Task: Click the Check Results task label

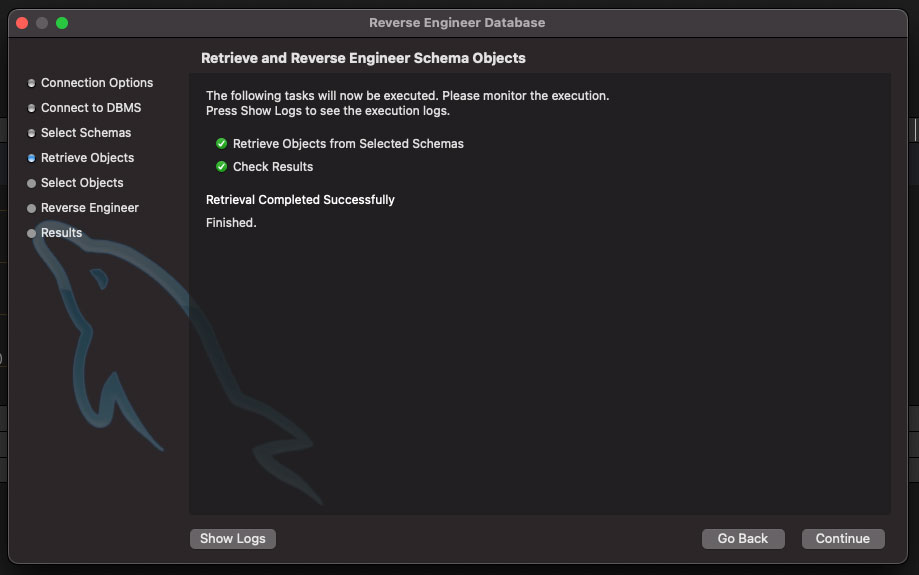Action: coord(273,166)
